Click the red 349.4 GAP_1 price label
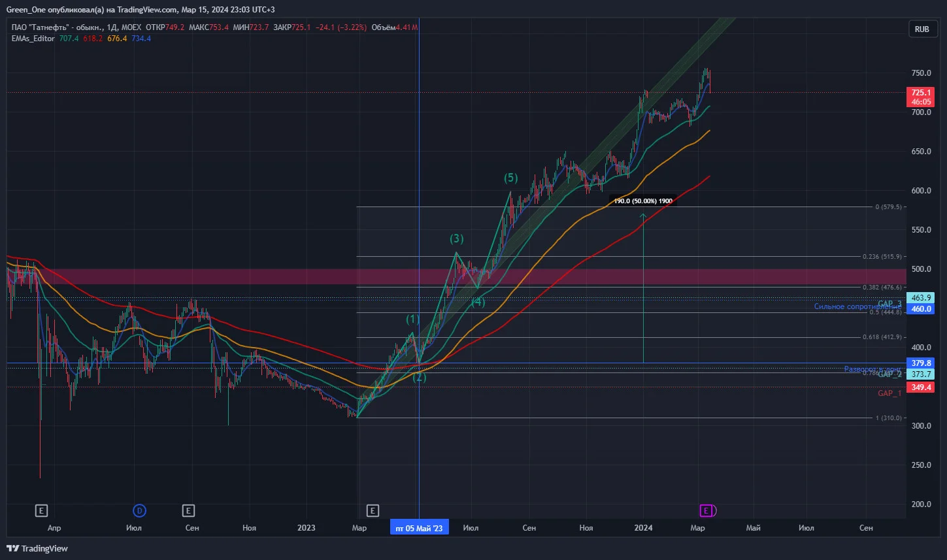This screenshot has width=947, height=560. (922, 387)
